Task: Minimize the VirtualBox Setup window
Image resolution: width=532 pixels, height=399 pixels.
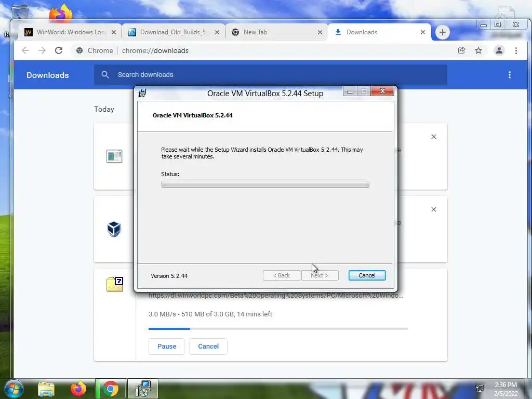Action: click(350, 91)
